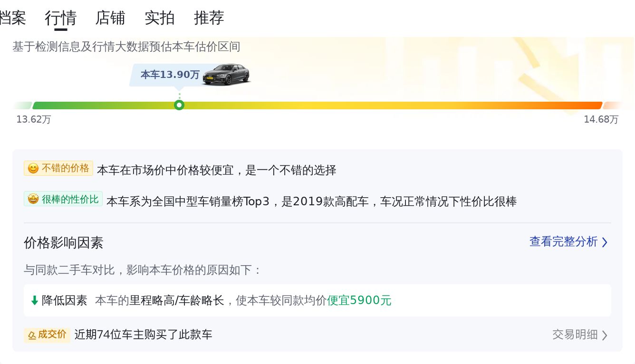The width and height of the screenshot is (635, 364).
Task: Click the deal icon beside 成交价 label
Action: (x=32, y=335)
